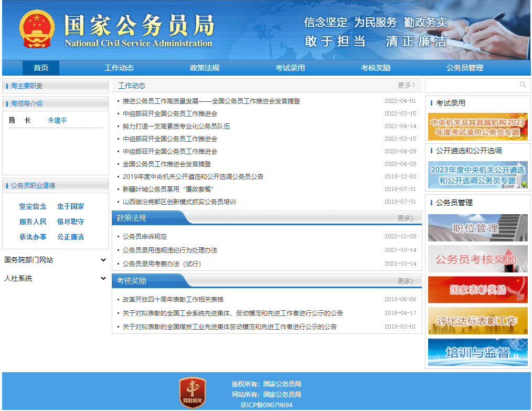Click the search magnifier icon

pyautogui.click(x=523, y=85)
